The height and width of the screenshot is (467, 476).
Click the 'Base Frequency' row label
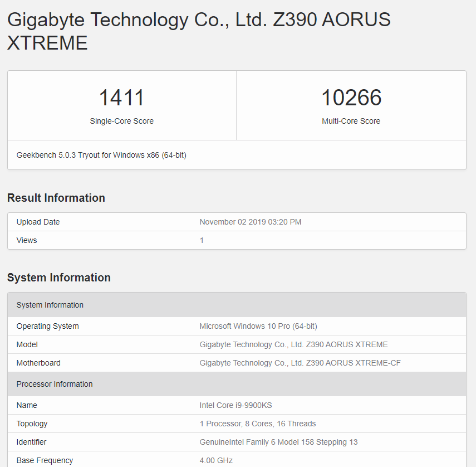tap(45, 461)
